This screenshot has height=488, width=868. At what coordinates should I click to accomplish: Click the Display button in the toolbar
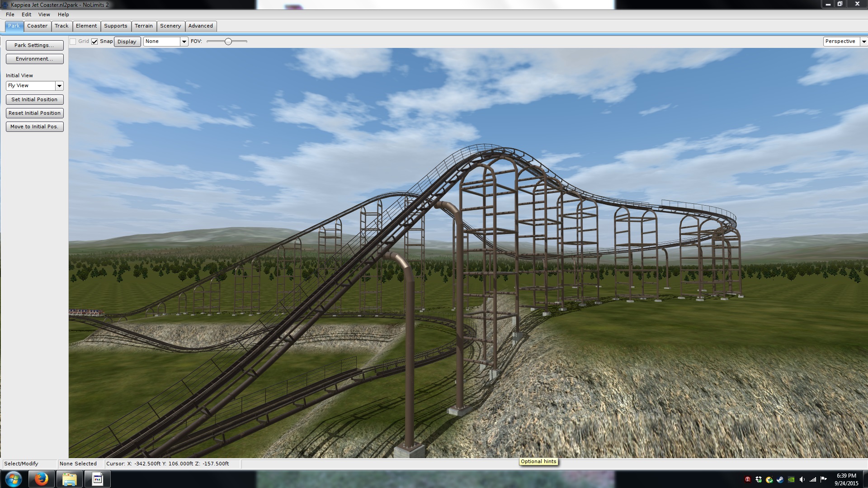(x=127, y=42)
